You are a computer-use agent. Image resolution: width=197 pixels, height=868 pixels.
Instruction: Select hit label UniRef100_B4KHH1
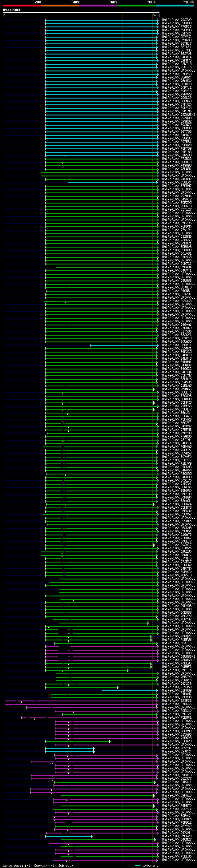click(177, 362)
